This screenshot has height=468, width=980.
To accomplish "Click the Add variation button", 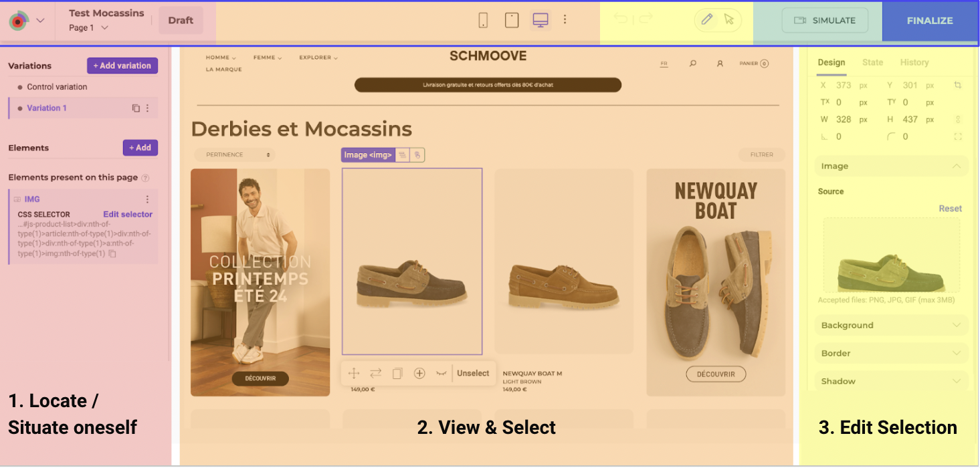I will (x=122, y=66).
